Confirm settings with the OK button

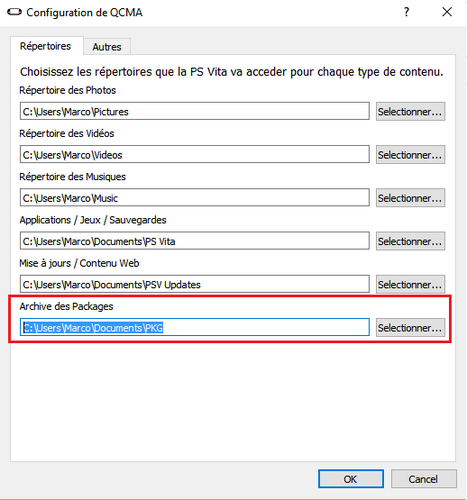point(351,479)
